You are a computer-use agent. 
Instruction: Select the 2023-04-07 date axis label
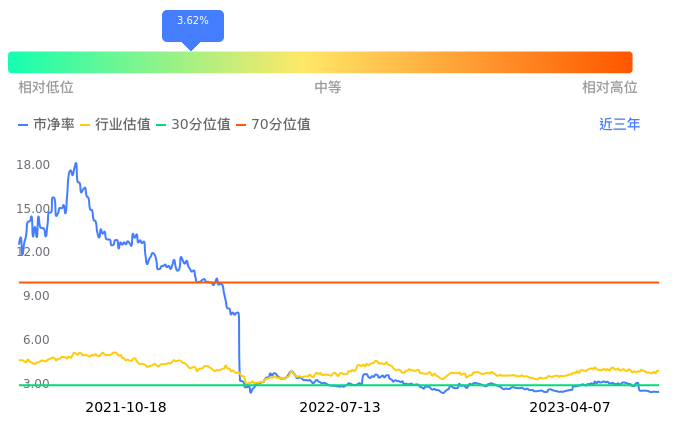pyautogui.click(x=569, y=408)
